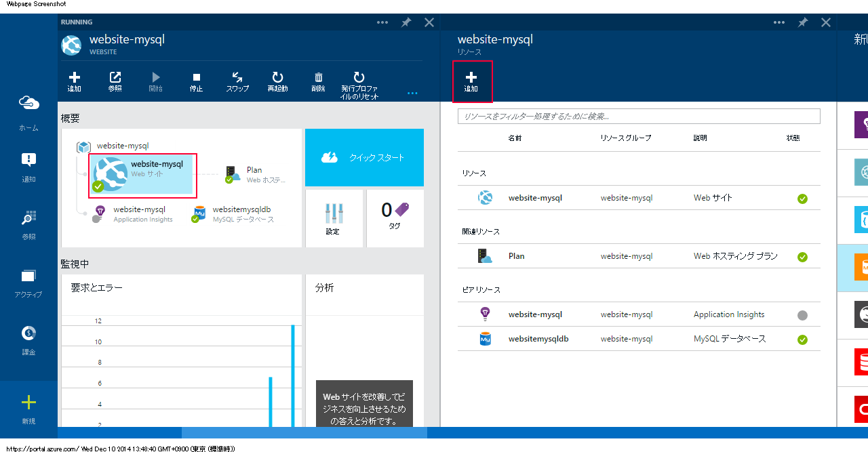Click green status check for Plan row

pyautogui.click(x=803, y=257)
